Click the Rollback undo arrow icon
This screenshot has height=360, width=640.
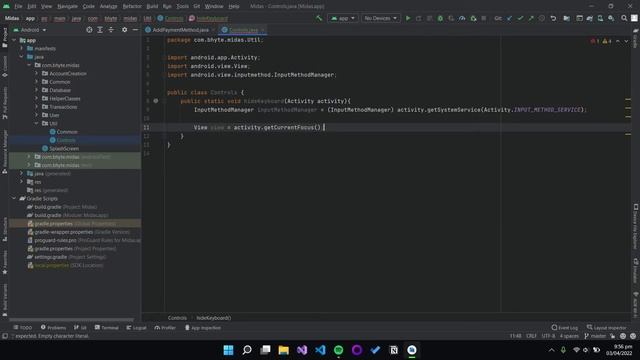tap(553, 18)
